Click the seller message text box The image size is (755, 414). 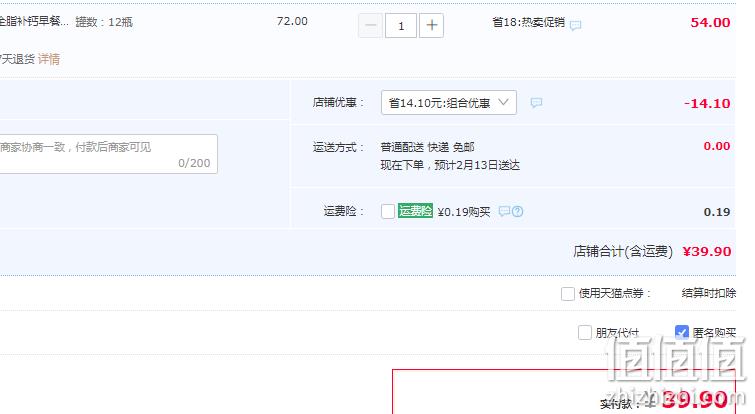click(x=108, y=154)
